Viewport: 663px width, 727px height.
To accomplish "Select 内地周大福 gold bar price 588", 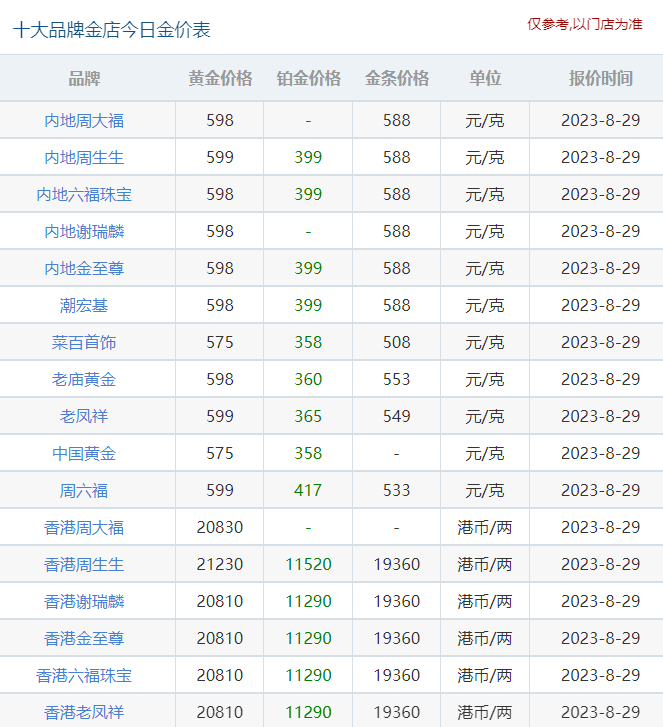I will (396, 120).
